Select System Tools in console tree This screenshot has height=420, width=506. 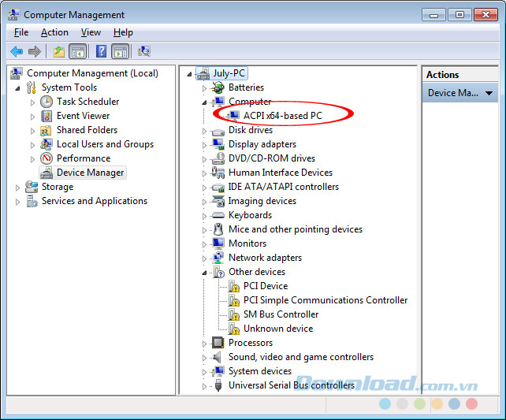(69, 87)
